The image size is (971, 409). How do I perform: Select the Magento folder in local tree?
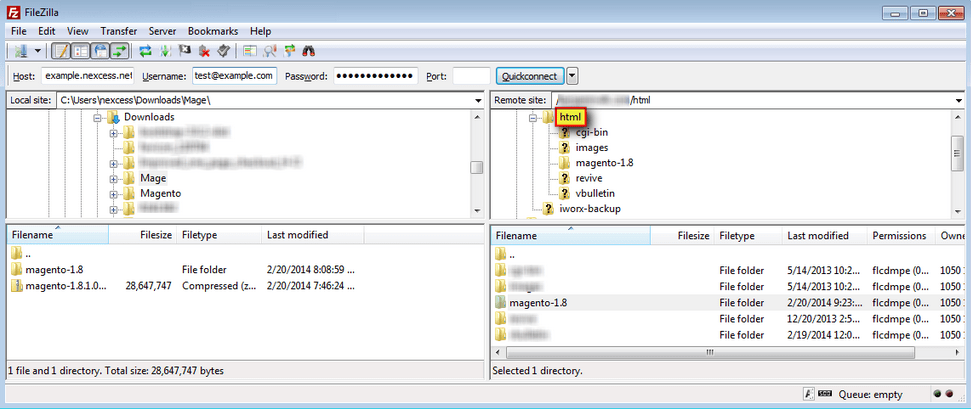click(x=160, y=193)
